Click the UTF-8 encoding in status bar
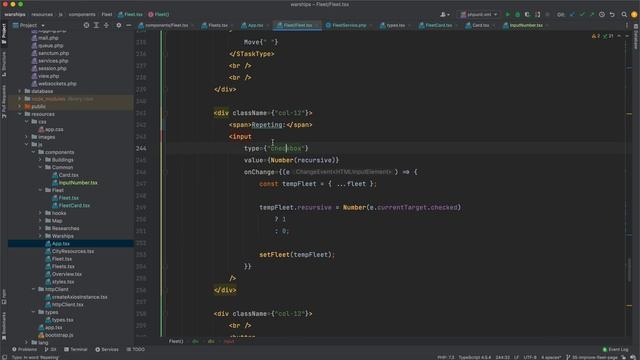This screenshot has height=360, width=640. click(x=530, y=357)
